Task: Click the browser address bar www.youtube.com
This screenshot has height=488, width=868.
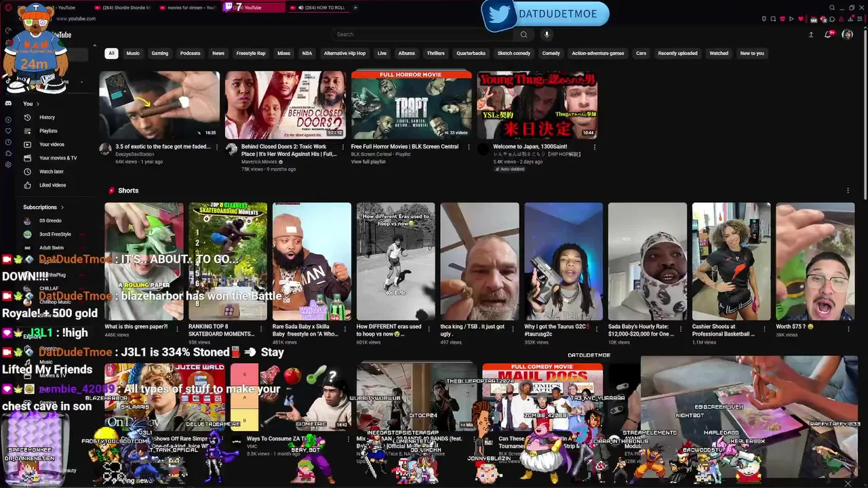Action: click(76, 19)
